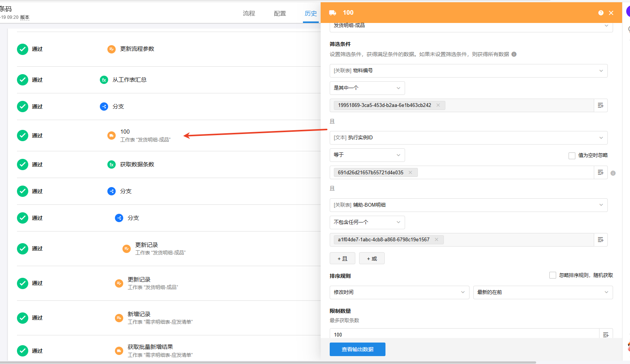Viewport: 630px width, 364px height.
Task: Remove the 691d26d21657b55721d4e035 tag
Action: click(x=410, y=172)
